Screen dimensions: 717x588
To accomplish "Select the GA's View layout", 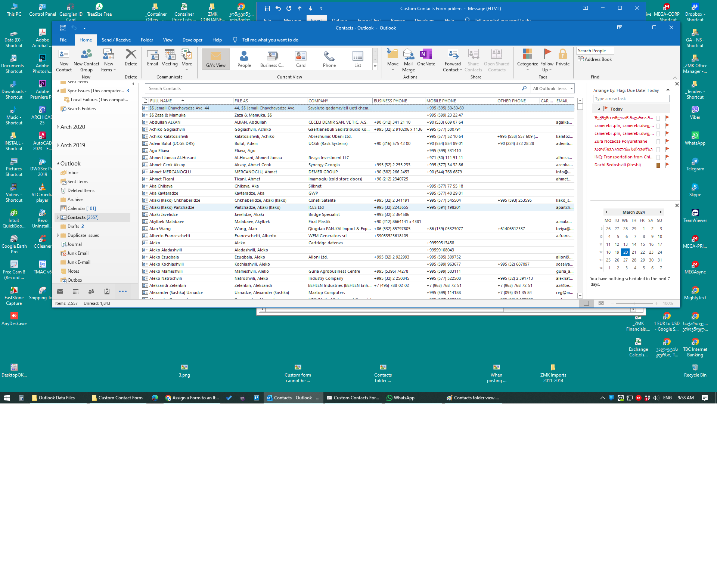I will [216, 59].
